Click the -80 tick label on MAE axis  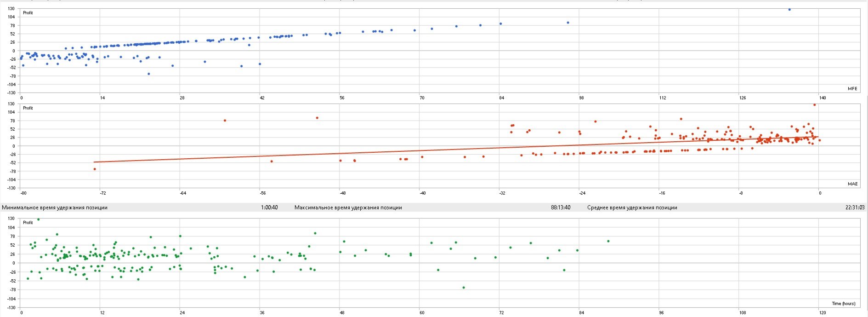point(23,193)
